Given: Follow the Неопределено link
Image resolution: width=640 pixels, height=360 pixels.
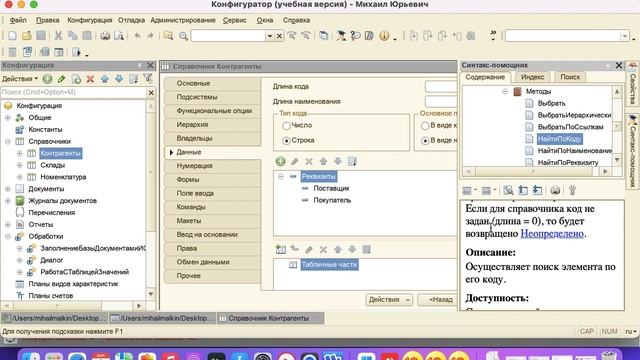Looking at the screenshot, I should tap(552, 234).
